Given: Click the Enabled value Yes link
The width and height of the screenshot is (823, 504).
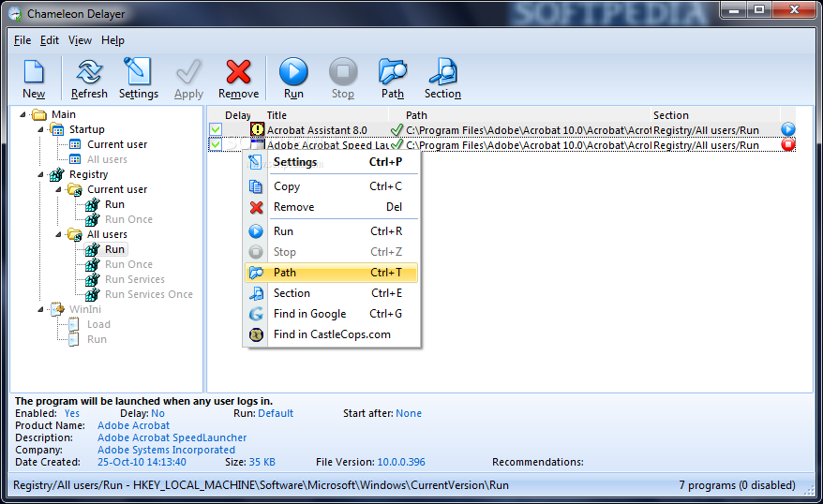Looking at the screenshot, I should tap(72, 413).
